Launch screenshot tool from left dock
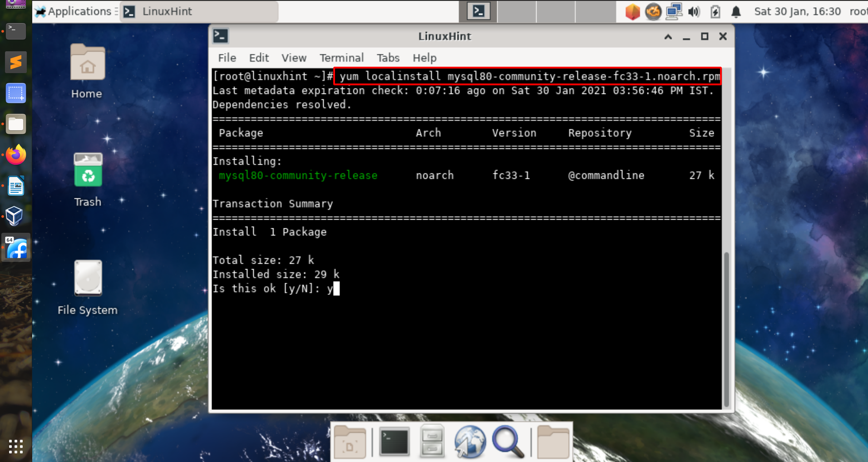This screenshot has height=462, width=868. click(x=16, y=93)
